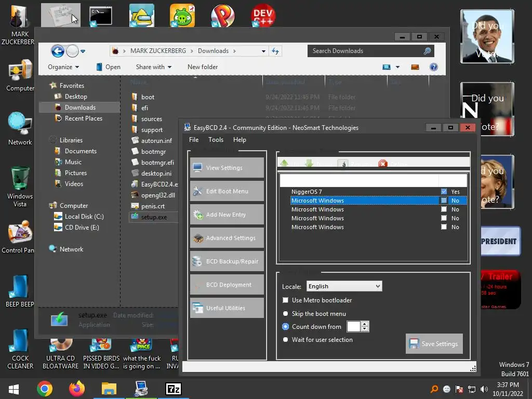Image resolution: width=532 pixels, height=399 pixels.
Task: Refresh the Downloads folder view
Action: 275,51
